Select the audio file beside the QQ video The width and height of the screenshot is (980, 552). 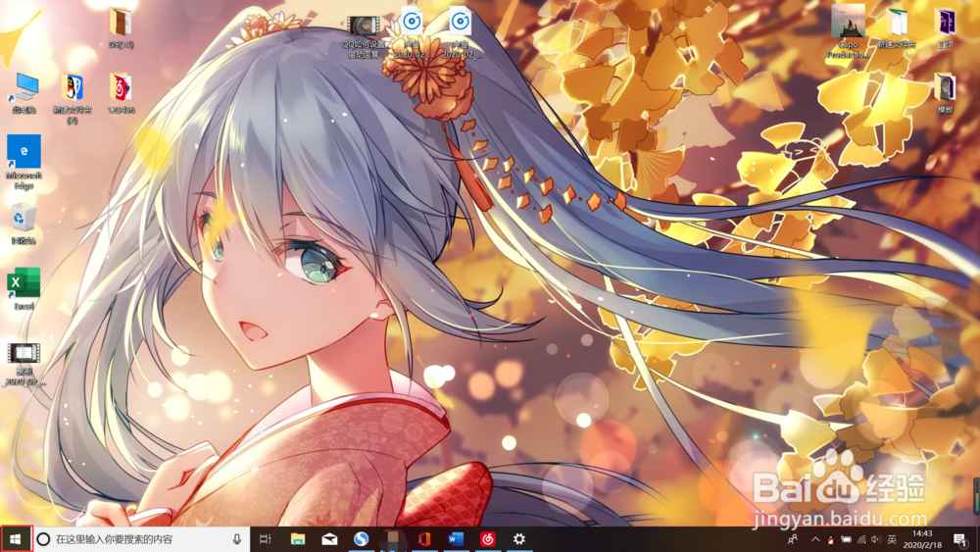pyautogui.click(x=412, y=32)
